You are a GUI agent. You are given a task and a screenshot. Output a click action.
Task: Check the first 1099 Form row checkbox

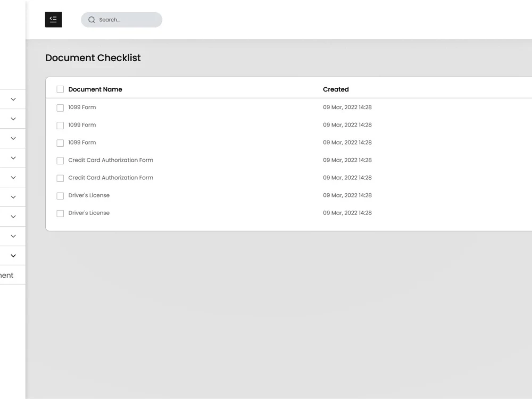[60, 108]
